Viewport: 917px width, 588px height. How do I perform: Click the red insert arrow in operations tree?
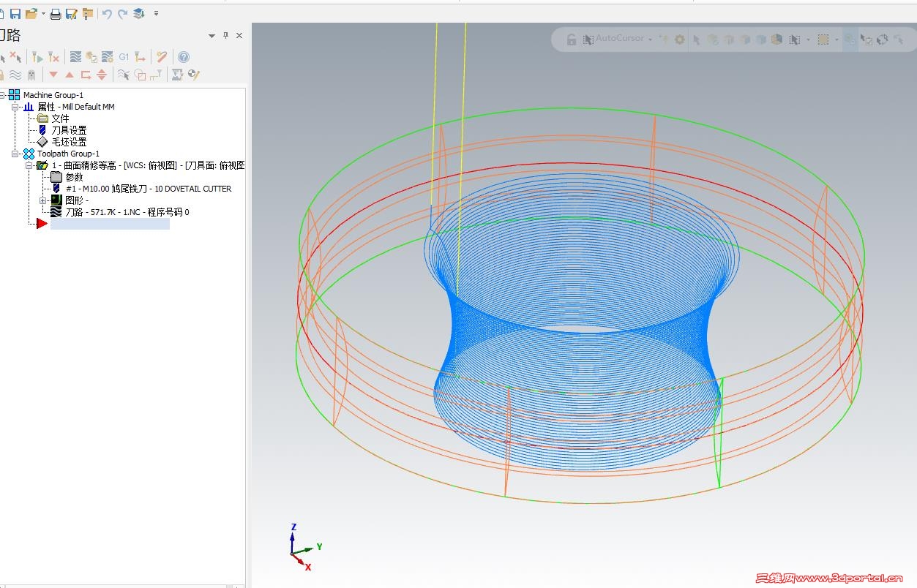42,224
